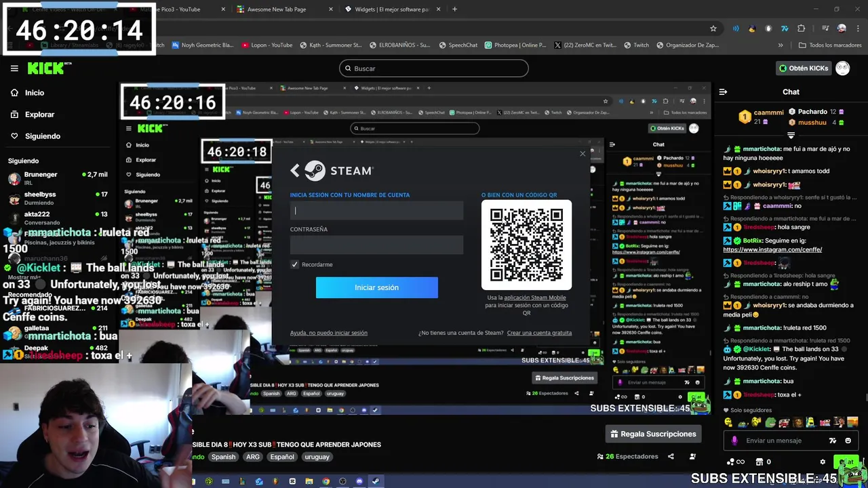The image size is (868, 488).
Task: Close the Steam login dialog
Action: 583,154
